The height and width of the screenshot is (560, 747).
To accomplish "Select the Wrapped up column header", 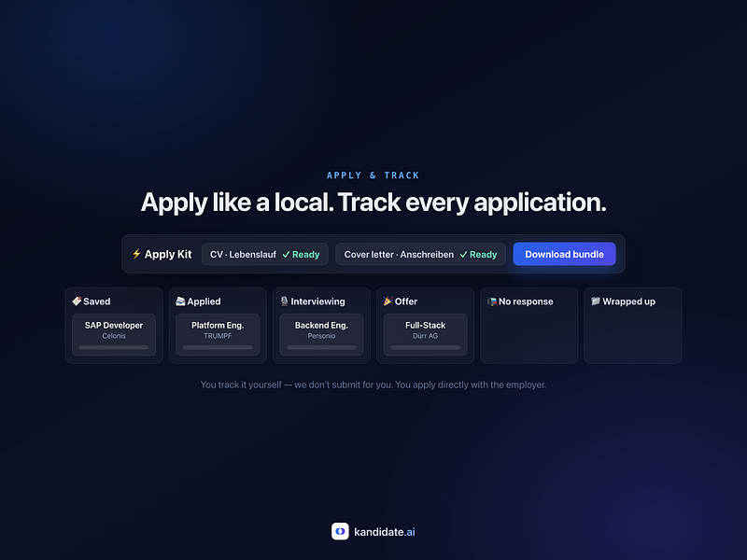I will [x=624, y=301].
